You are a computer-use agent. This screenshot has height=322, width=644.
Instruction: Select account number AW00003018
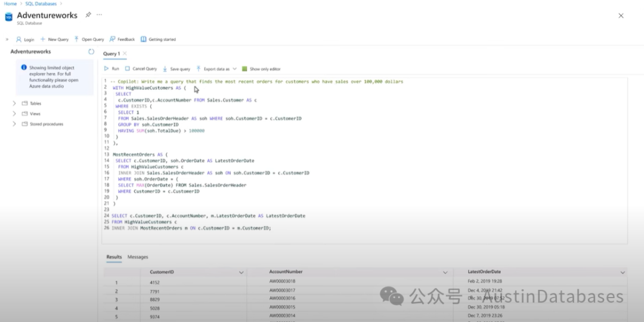coord(282,281)
